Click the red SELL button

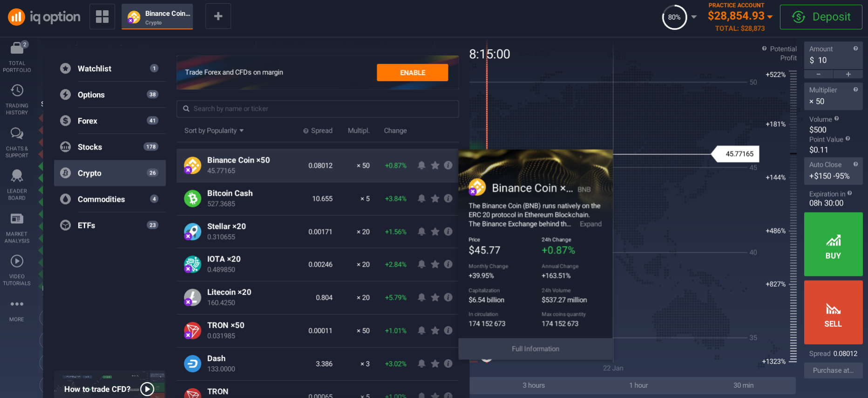833,312
